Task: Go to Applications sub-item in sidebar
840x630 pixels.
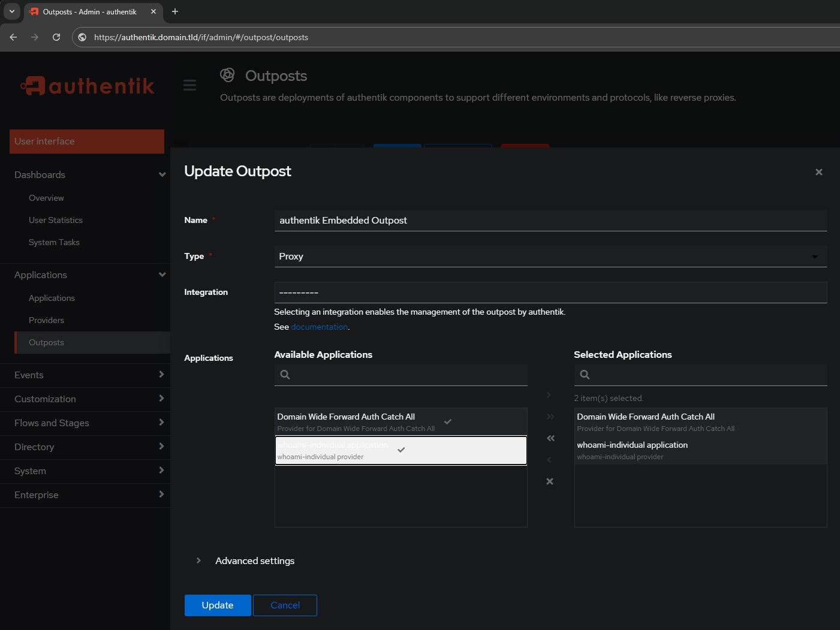Action: [52, 298]
